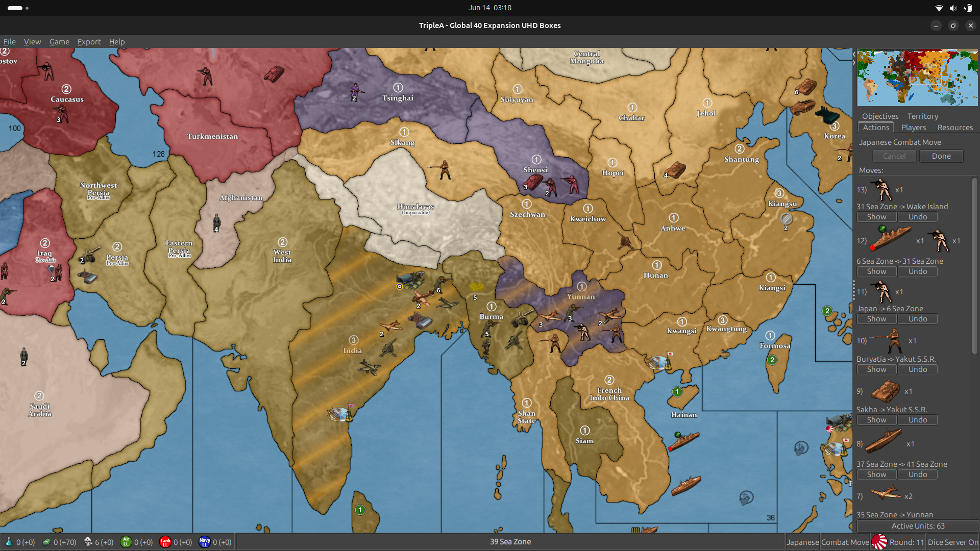Open the File menu
Screen dimensions: 980x551
click(x=10, y=42)
